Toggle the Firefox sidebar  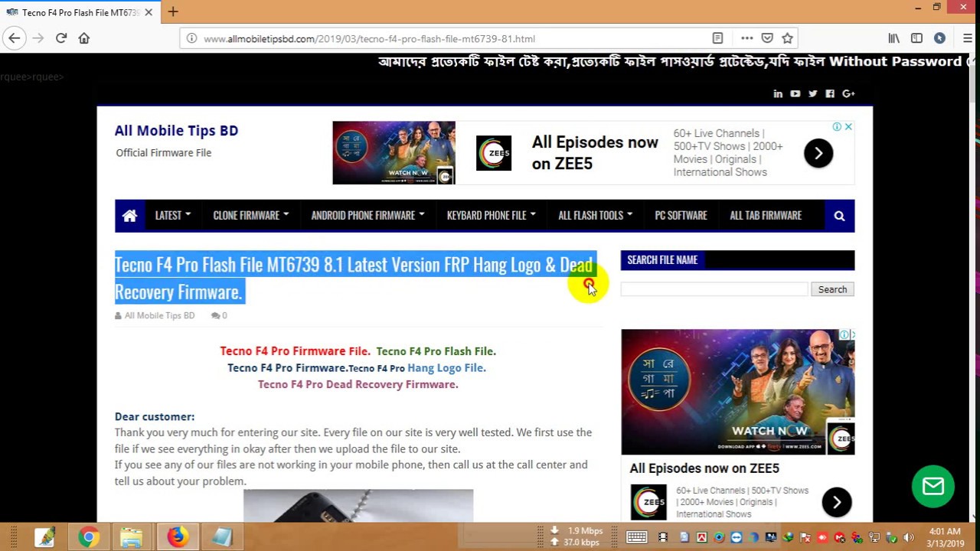(916, 38)
